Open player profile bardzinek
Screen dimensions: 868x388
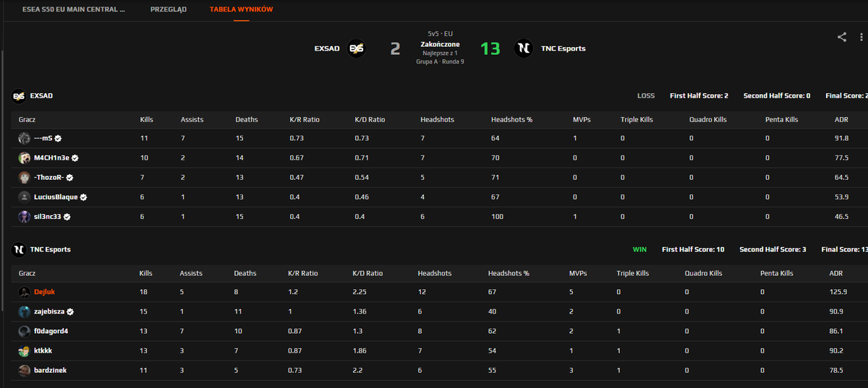(x=49, y=370)
